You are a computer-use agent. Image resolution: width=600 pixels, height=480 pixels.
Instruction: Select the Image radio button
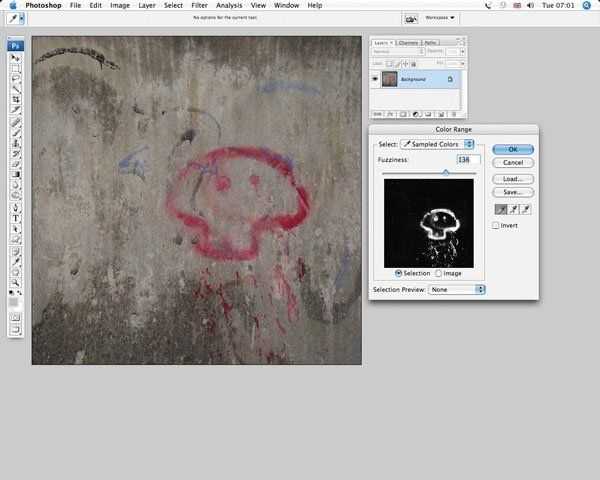point(437,273)
